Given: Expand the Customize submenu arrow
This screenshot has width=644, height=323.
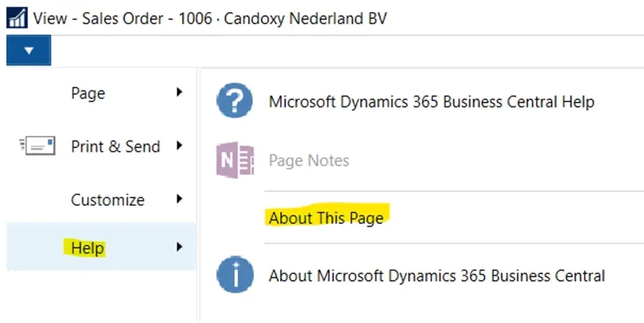Looking at the screenshot, I should point(180,199).
